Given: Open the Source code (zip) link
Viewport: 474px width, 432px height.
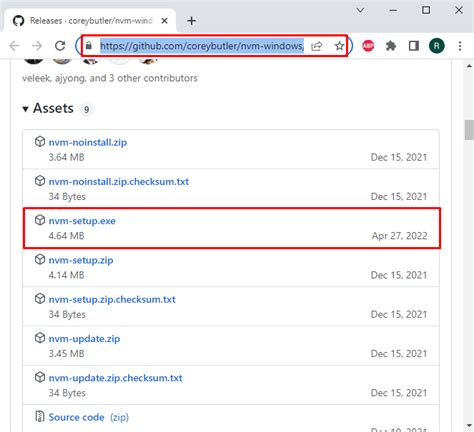Looking at the screenshot, I should [89, 417].
